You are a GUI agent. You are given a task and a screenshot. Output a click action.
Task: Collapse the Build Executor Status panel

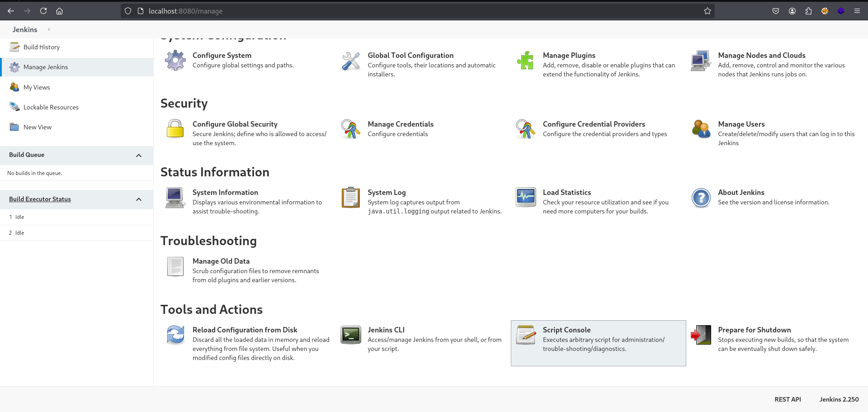point(139,199)
